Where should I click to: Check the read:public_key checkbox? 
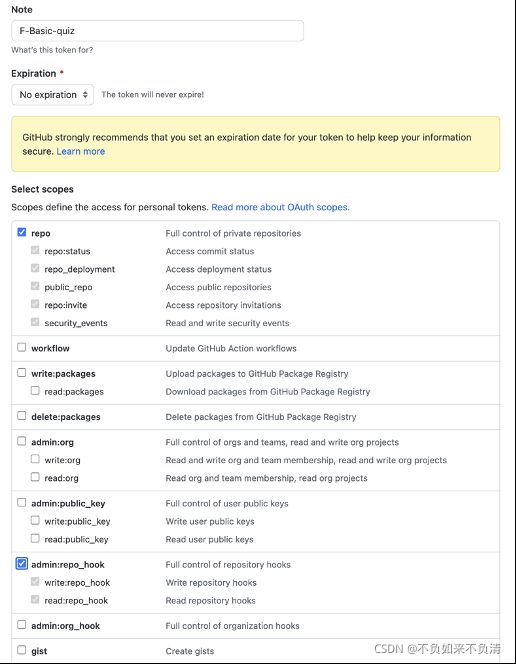coord(35,538)
